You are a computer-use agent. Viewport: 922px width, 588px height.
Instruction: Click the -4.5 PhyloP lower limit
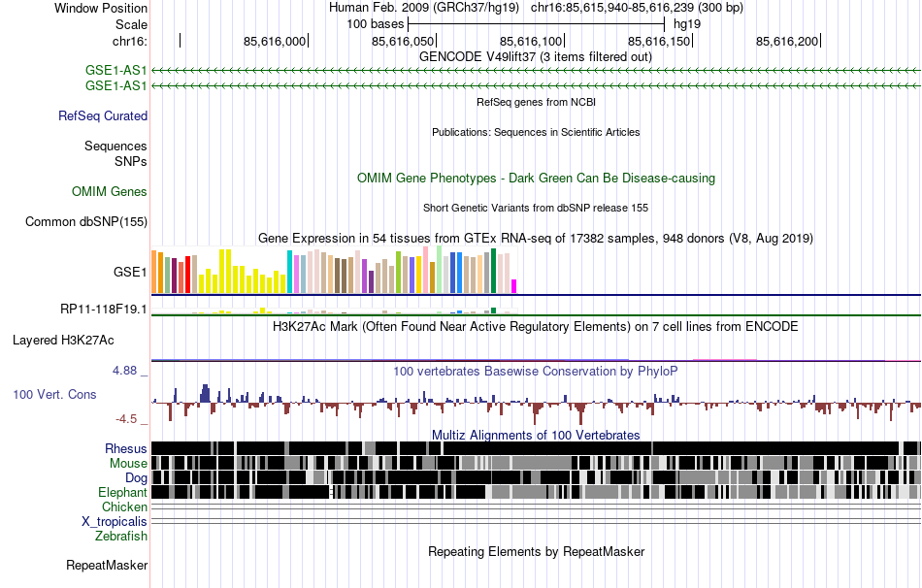pyautogui.click(x=126, y=418)
